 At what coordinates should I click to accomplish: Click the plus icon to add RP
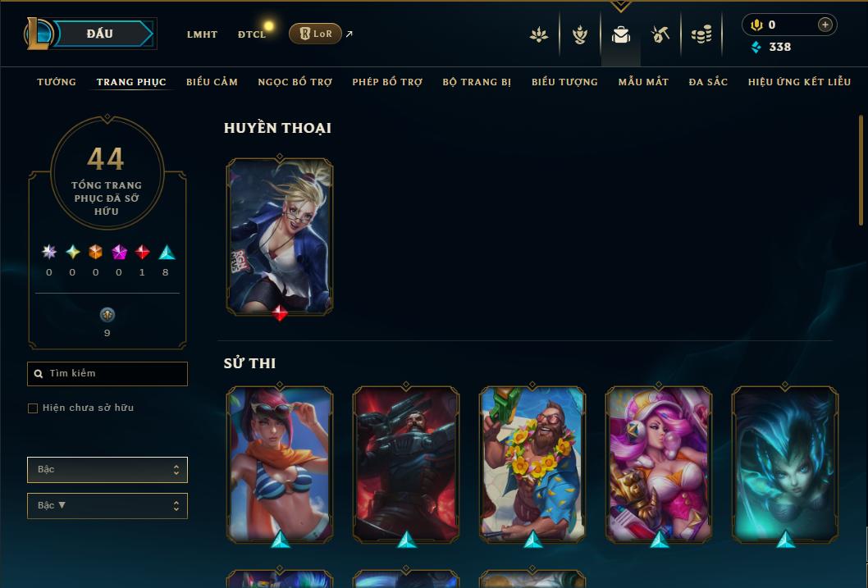(x=825, y=25)
